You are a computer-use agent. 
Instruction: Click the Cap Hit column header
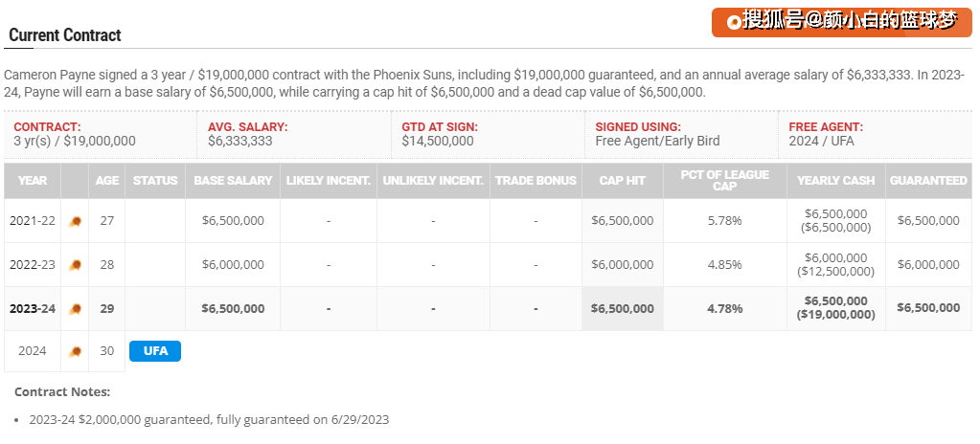(x=623, y=180)
